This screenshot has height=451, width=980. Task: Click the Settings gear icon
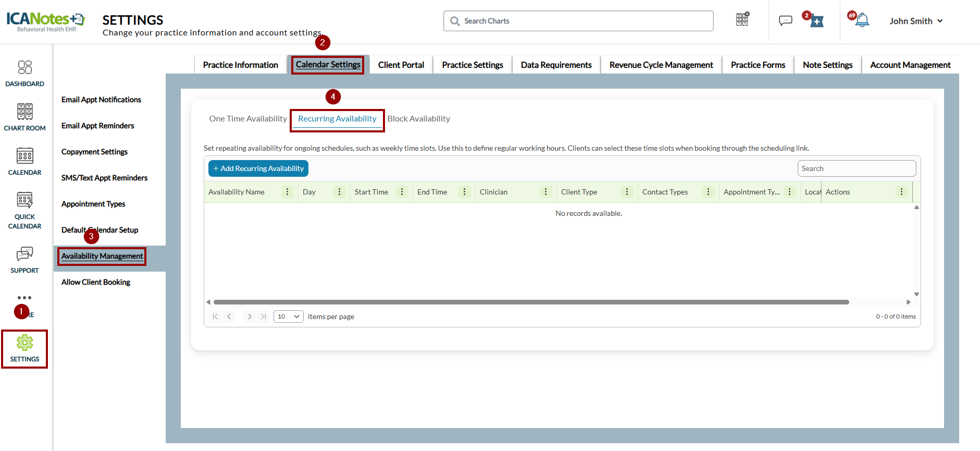24,343
